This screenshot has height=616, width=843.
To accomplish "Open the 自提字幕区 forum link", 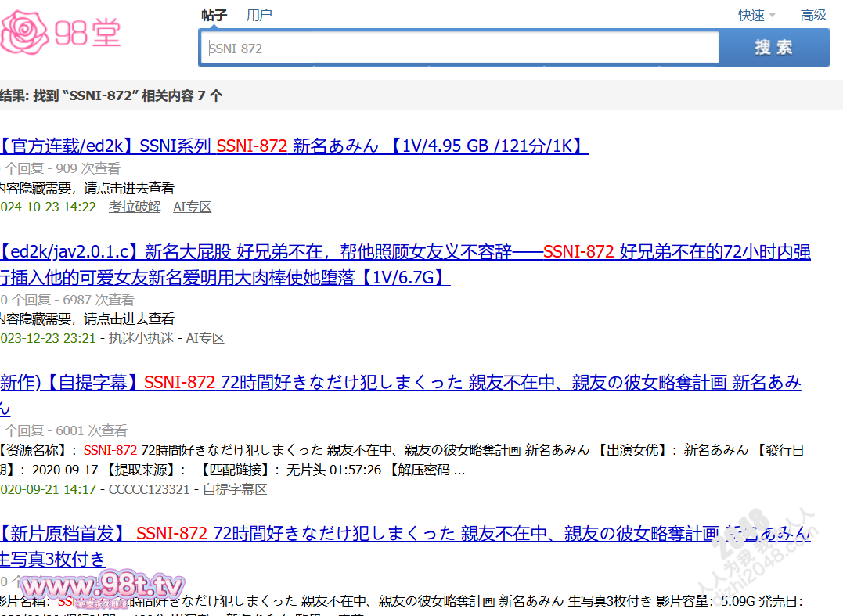I will pyautogui.click(x=235, y=489).
